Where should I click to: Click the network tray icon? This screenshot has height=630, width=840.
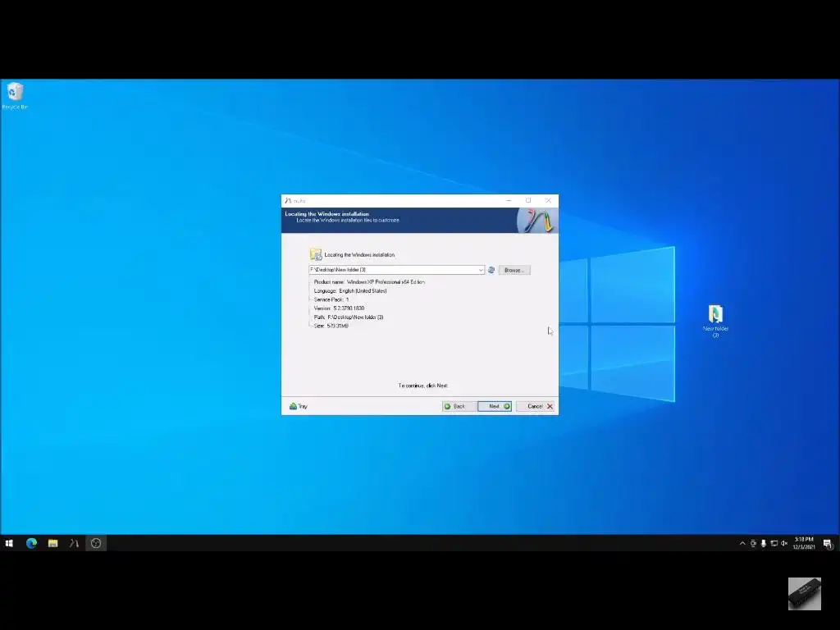point(774,543)
